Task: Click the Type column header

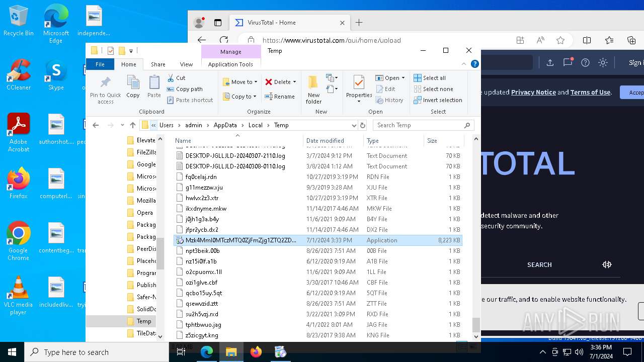Action: 393,141
